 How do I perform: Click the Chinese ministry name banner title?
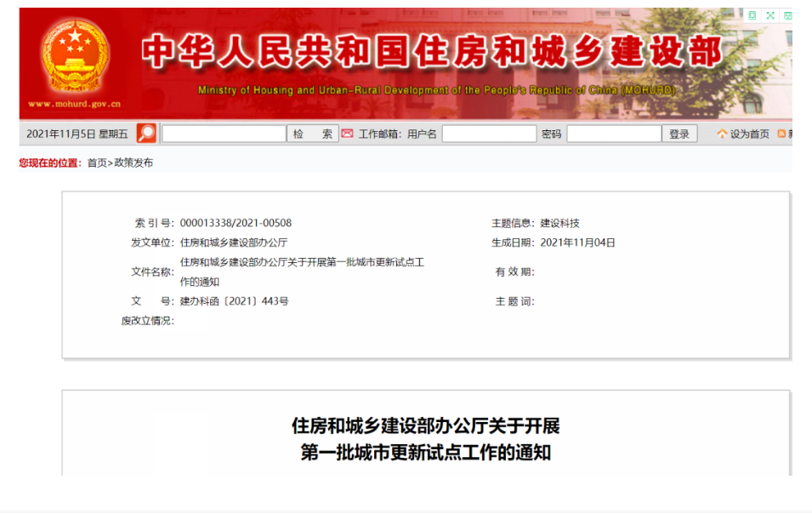coord(432,52)
